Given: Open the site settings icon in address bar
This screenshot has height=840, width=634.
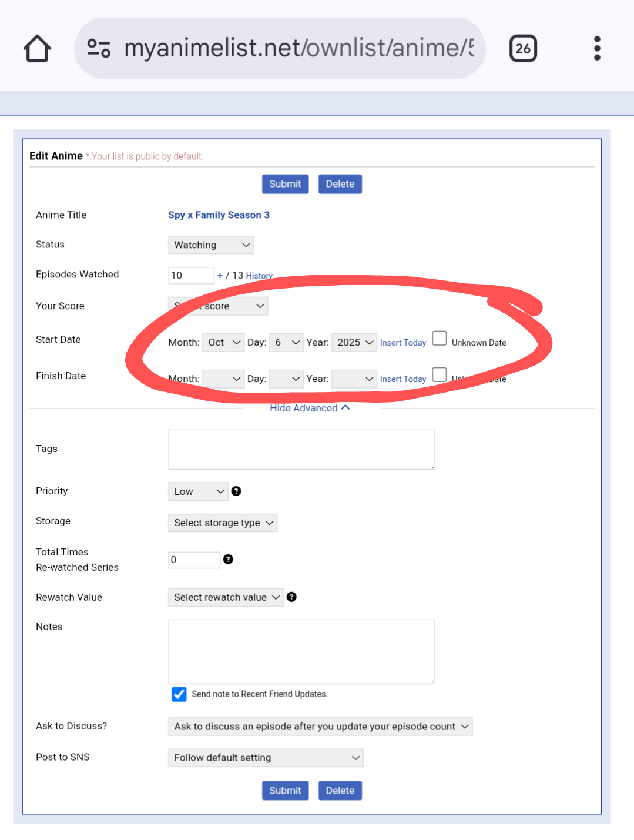Looking at the screenshot, I should tap(99, 48).
